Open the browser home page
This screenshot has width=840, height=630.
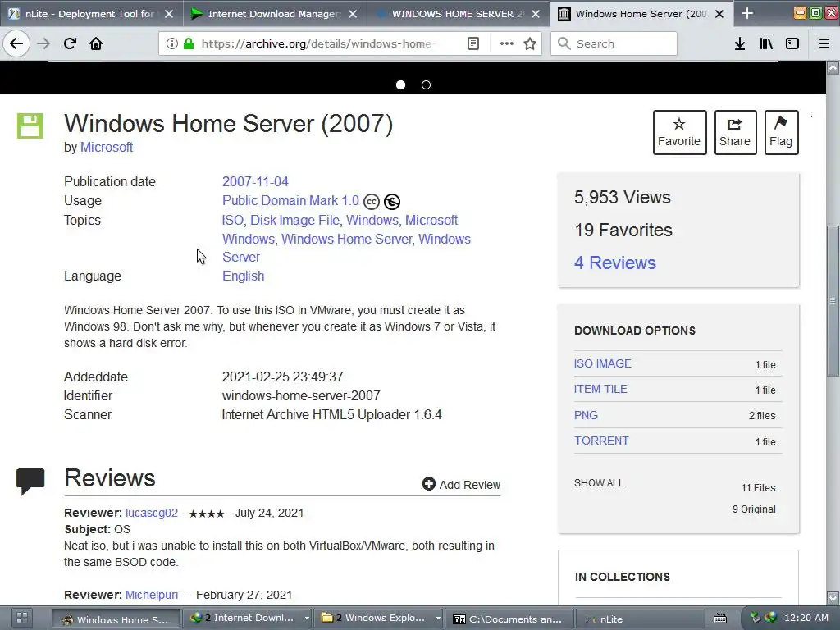point(96,43)
